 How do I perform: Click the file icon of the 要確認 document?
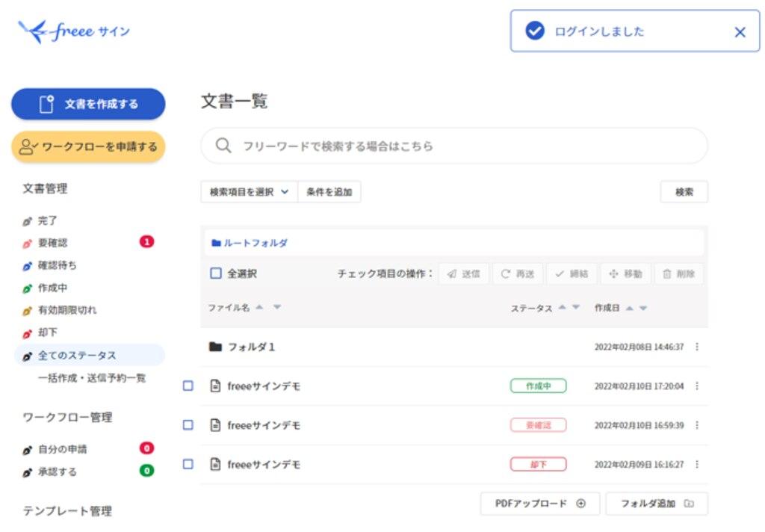[215, 425]
